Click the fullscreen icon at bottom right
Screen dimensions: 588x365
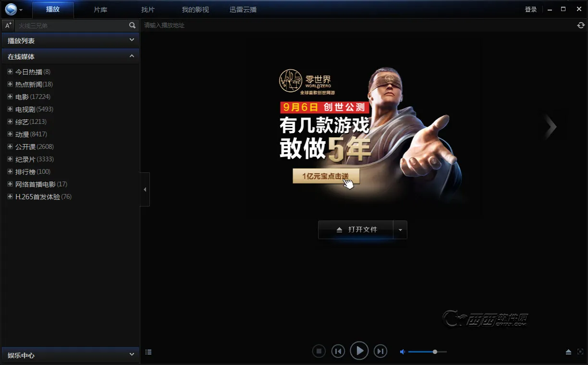point(580,352)
